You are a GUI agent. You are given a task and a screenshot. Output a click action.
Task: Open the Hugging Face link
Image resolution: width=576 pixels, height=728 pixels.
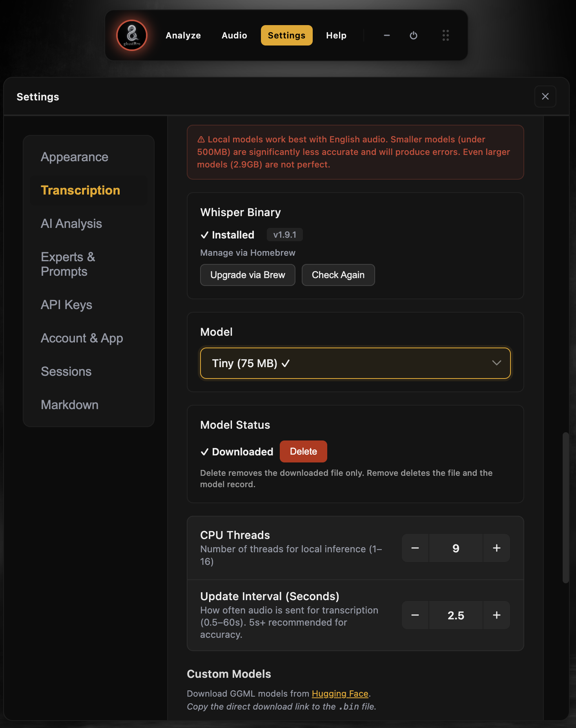pos(340,693)
